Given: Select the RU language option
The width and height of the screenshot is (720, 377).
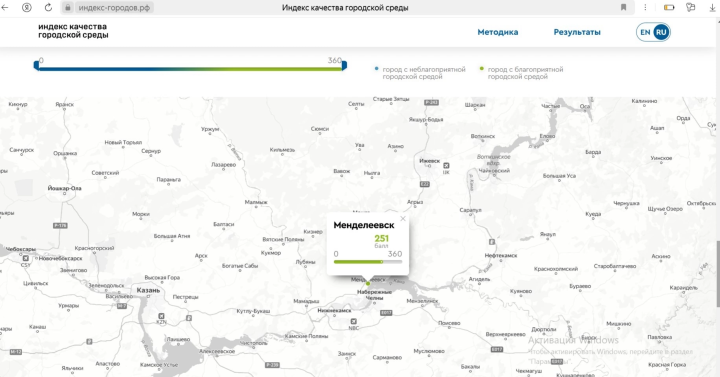Looking at the screenshot, I should coord(661,32).
